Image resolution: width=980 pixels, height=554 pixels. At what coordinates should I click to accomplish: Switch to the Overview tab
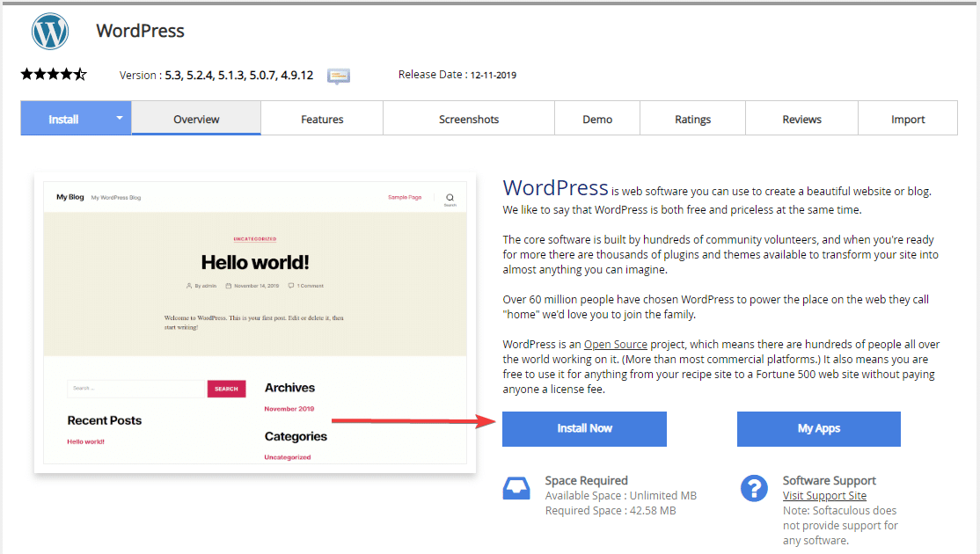(x=196, y=120)
